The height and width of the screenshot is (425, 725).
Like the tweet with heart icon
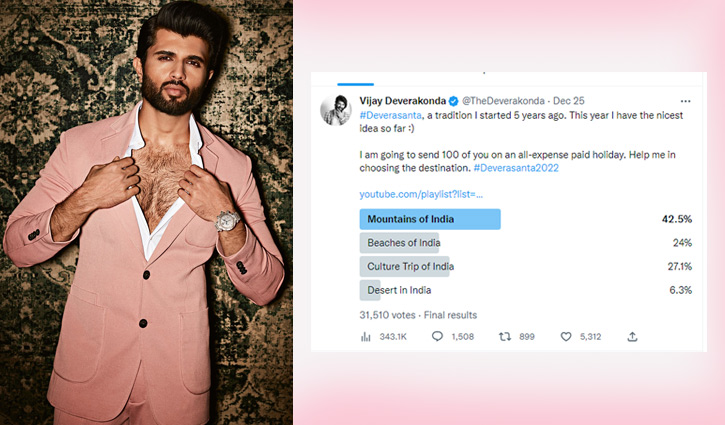click(566, 337)
